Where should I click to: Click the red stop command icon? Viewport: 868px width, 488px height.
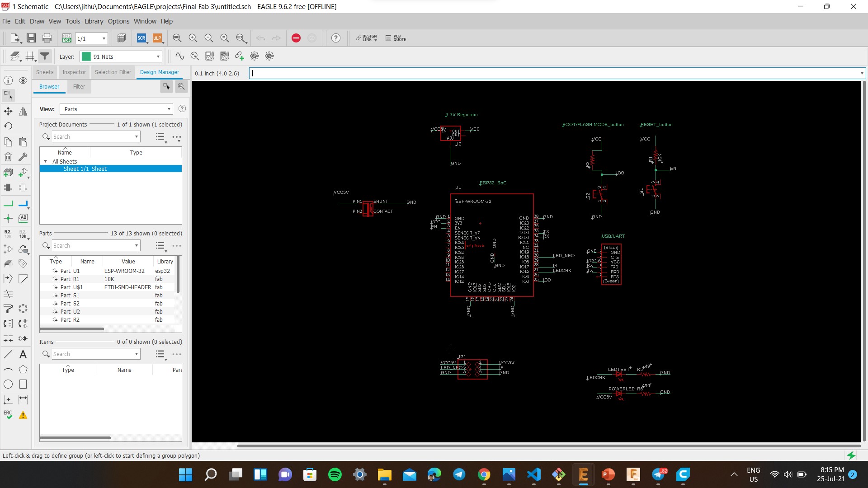coord(296,38)
